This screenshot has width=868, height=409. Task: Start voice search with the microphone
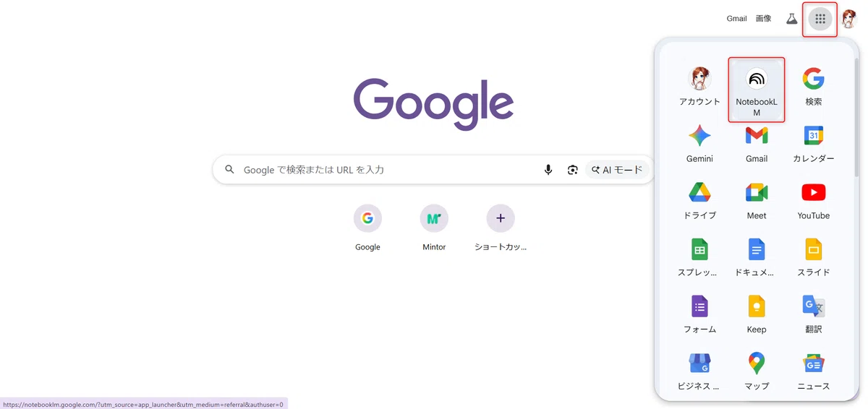click(x=548, y=170)
